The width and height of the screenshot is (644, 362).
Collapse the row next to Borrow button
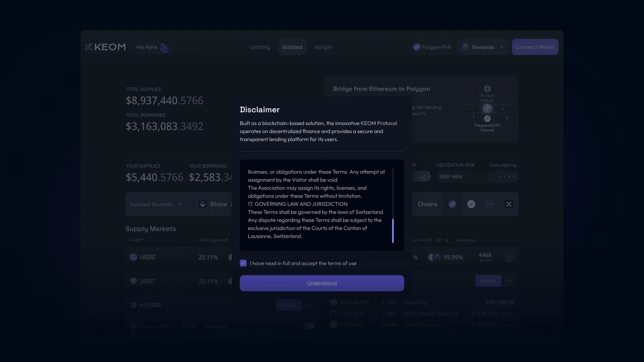coord(509,281)
